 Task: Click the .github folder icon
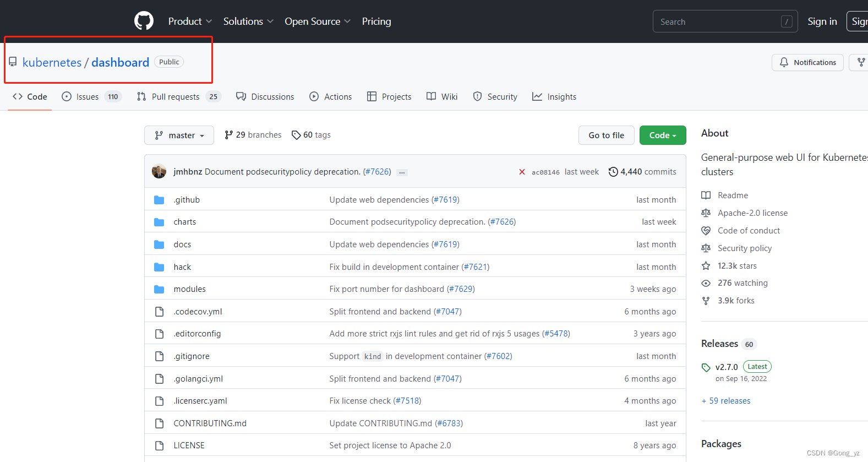[x=159, y=200]
